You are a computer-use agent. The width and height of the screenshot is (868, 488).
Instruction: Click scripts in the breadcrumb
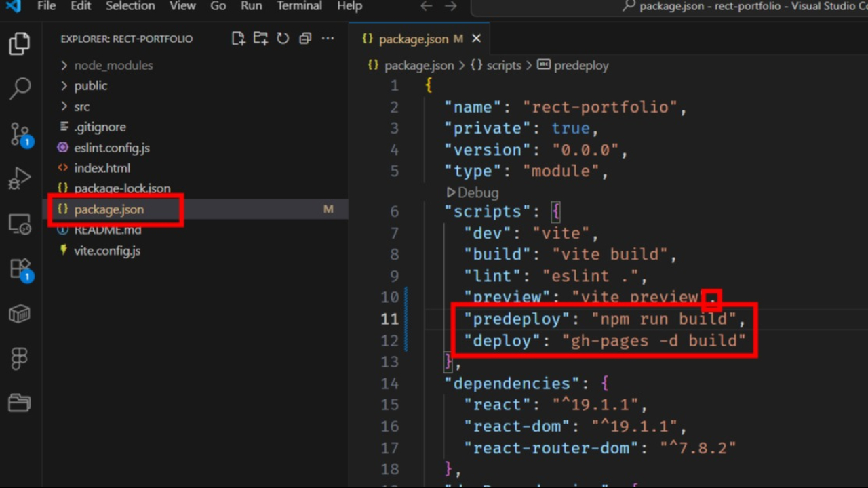(504, 66)
